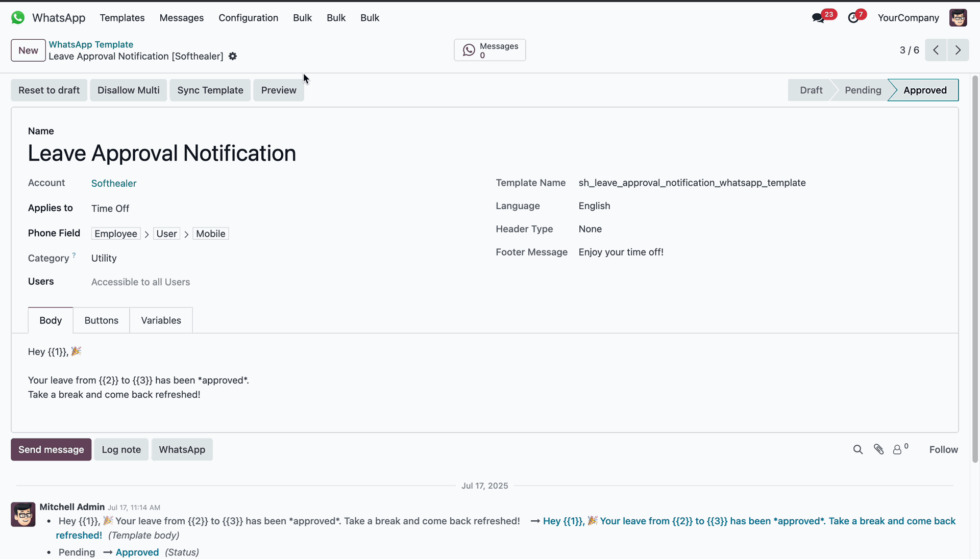Switch to the Variables tab

click(161, 320)
